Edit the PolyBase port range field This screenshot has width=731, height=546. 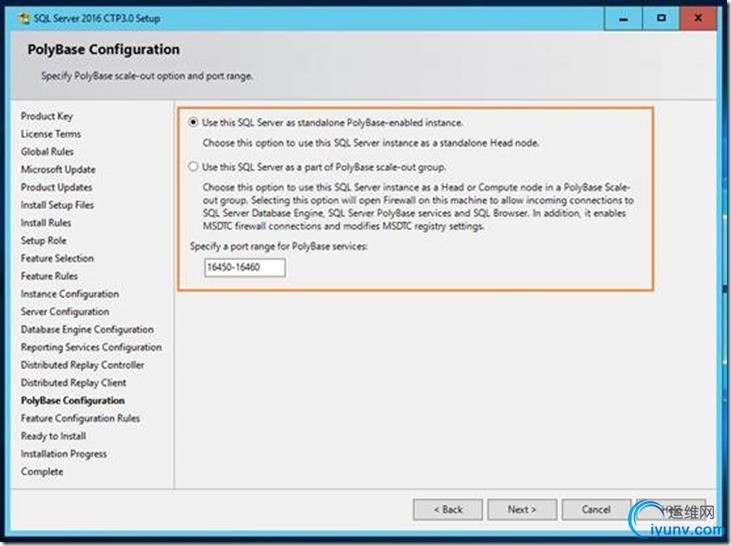coord(245,268)
